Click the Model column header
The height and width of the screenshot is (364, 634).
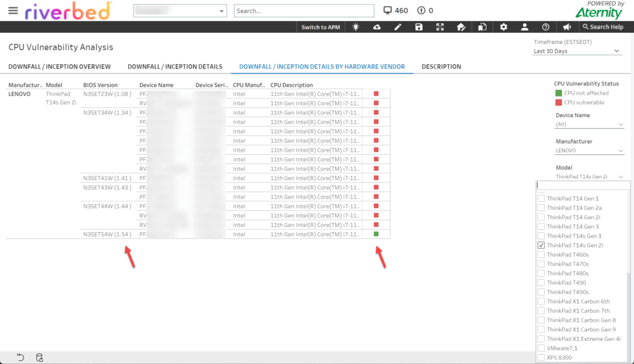(54, 85)
